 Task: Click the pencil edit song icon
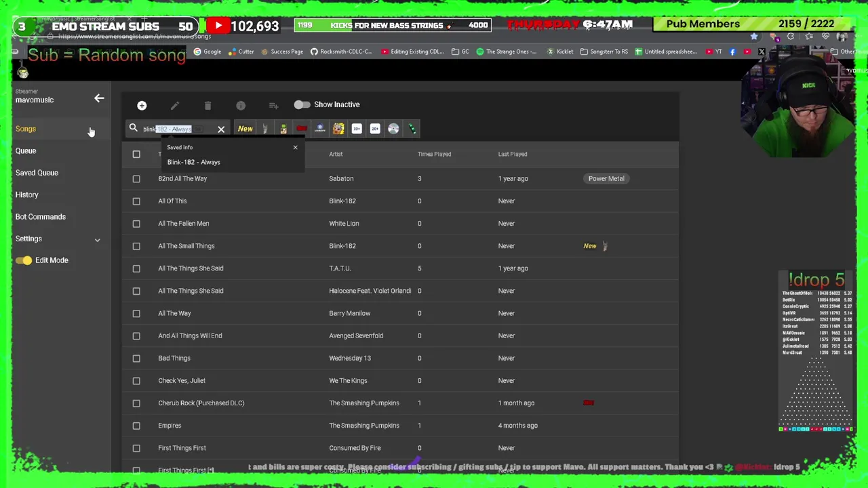coord(175,105)
